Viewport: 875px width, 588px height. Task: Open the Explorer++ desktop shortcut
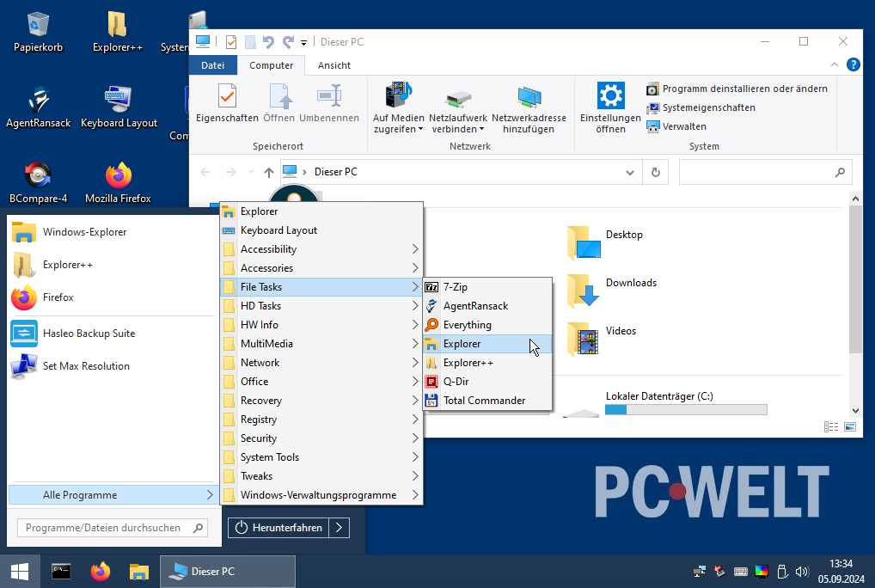pos(117,33)
